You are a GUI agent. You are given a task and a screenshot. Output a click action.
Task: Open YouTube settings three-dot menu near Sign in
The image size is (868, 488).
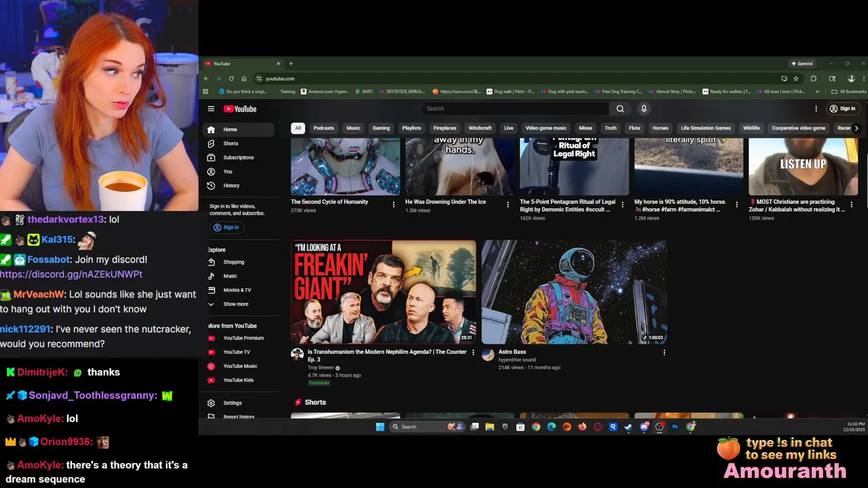pos(816,108)
